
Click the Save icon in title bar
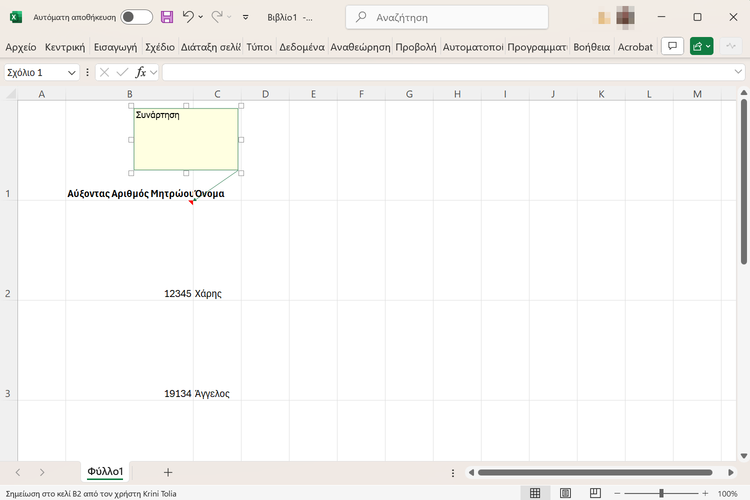(x=167, y=17)
